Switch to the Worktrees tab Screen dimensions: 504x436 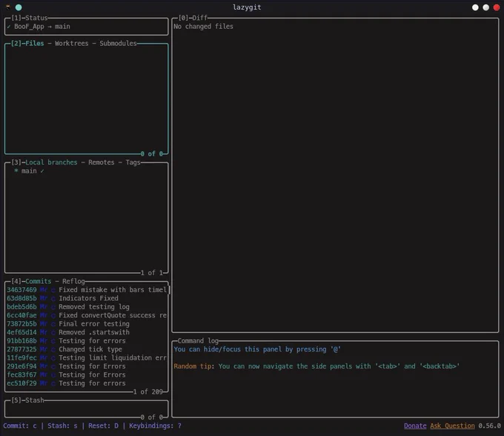click(71, 44)
